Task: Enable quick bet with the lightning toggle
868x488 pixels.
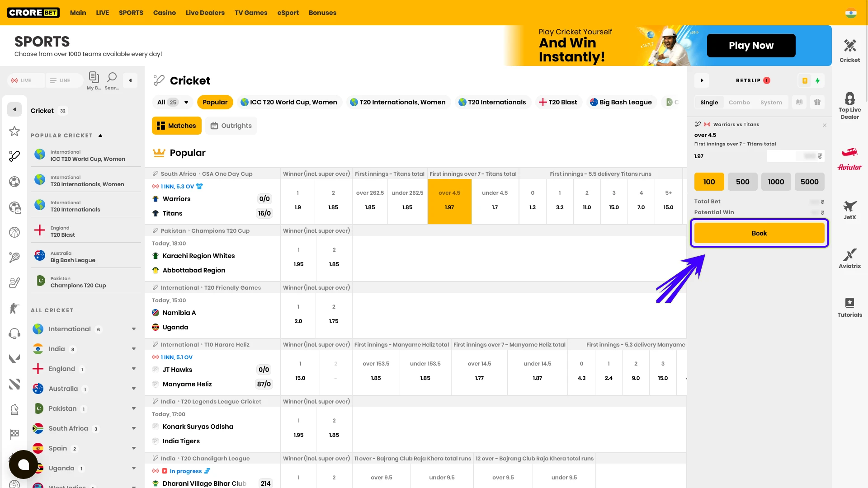Action: (818, 80)
